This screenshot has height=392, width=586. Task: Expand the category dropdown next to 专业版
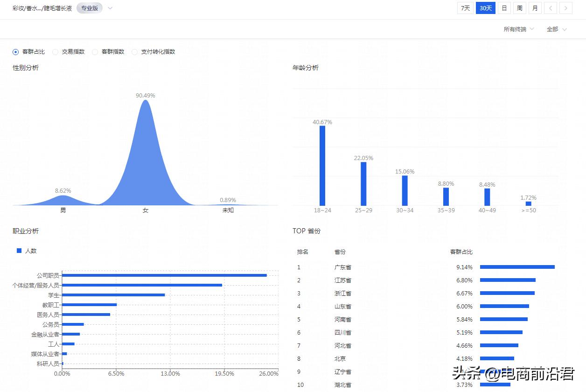[110, 8]
